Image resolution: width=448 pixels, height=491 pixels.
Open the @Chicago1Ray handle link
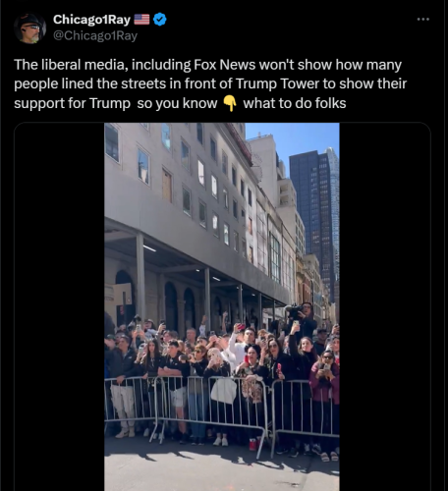(95, 35)
